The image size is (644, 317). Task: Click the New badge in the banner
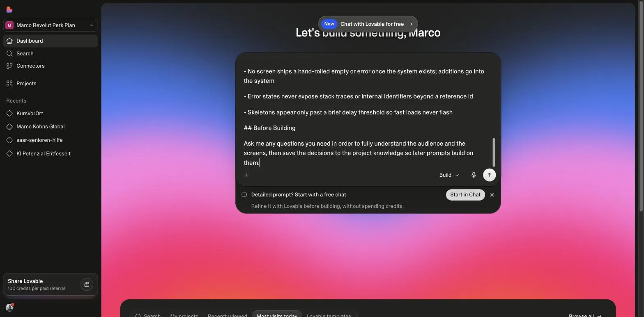click(x=329, y=24)
